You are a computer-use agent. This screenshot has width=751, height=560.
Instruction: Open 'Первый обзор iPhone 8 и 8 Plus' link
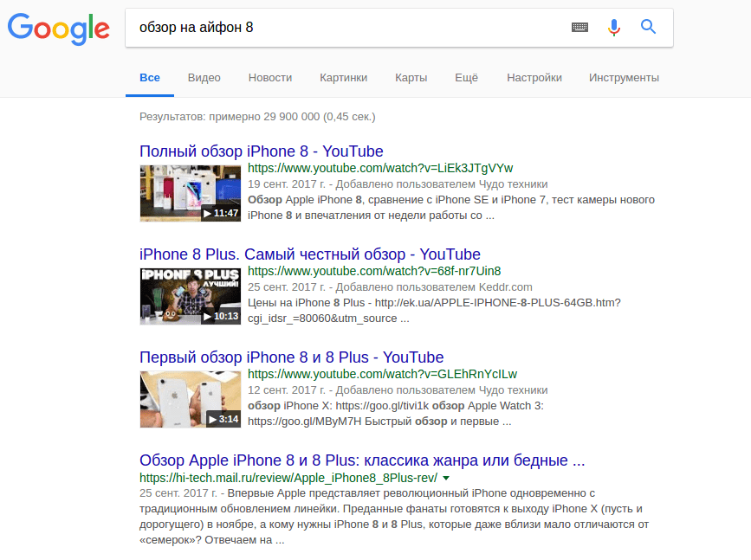coord(291,357)
